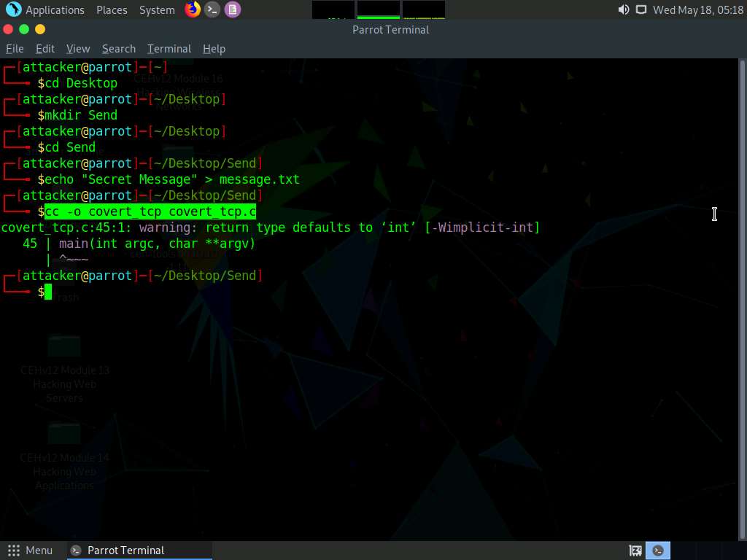Open the File menu
The height and width of the screenshot is (560, 747).
(x=15, y=49)
